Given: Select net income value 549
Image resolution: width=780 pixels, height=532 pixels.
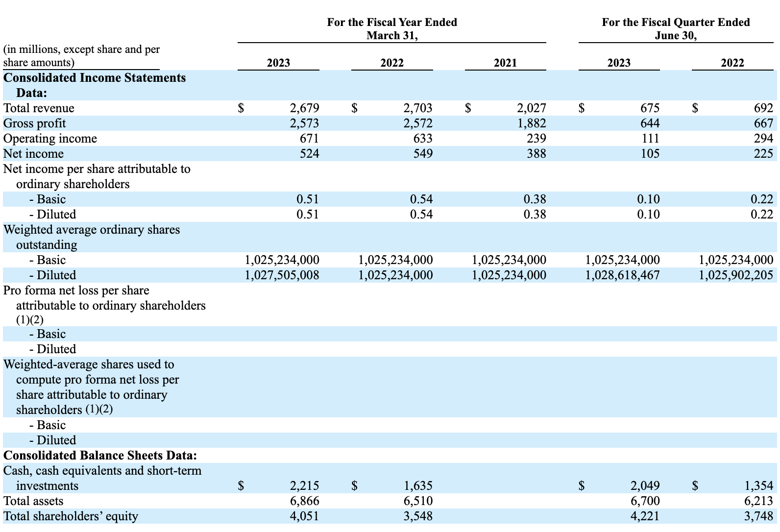Looking at the screenshot, I should [x=423, y=154].
